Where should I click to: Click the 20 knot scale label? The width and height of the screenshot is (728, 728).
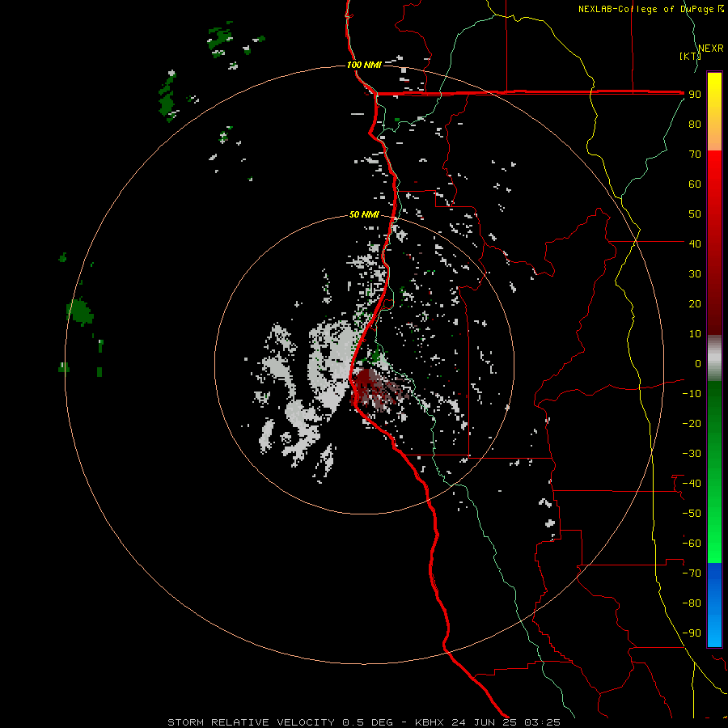[695, 303]
